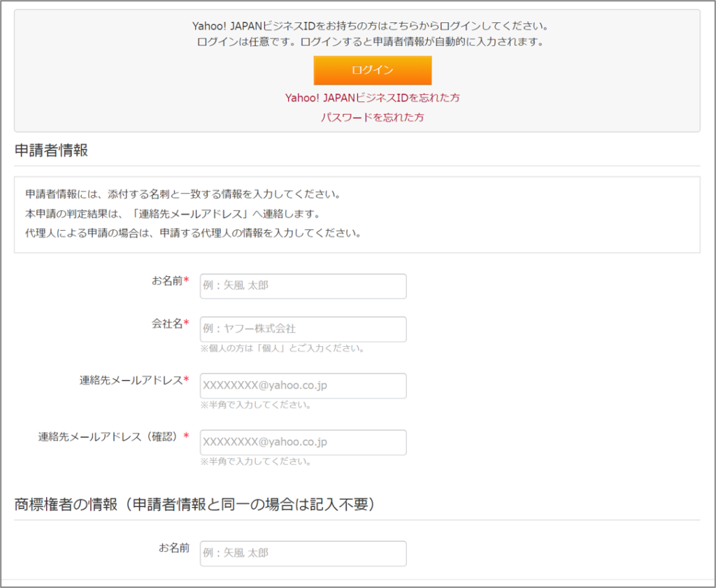
Task: Select the line starting 本申請の判定結果は
Action: tap(173, 214)
